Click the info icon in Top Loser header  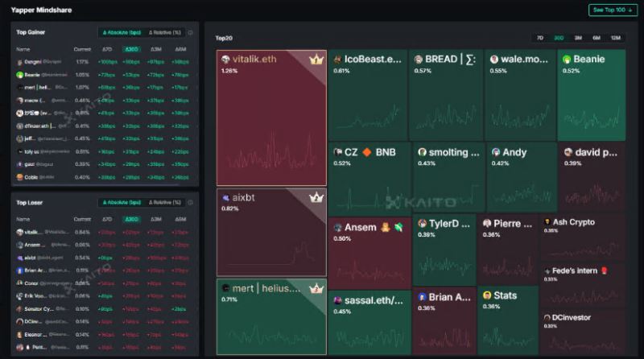click(x=191, y=202)
